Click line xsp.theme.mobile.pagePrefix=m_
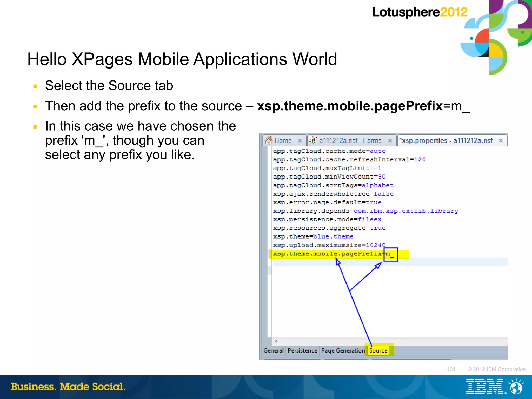The height and width of the screenshot is (399, 532). 333,254
